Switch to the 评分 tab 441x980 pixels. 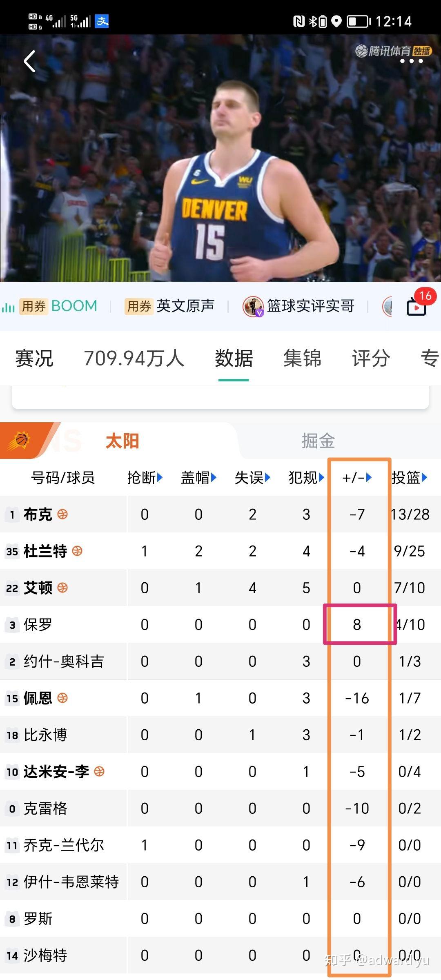[371, 359]
